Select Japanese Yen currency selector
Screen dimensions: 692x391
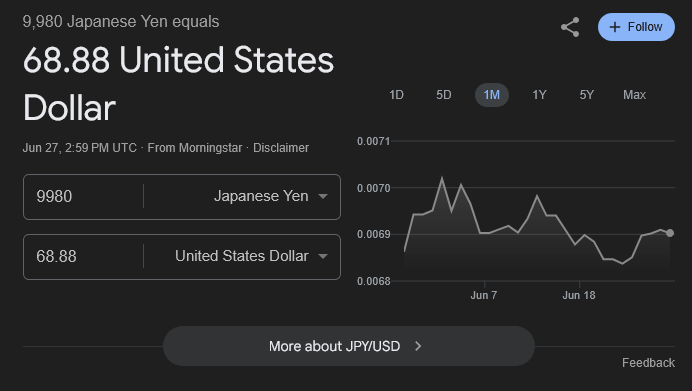coord(242,196)
